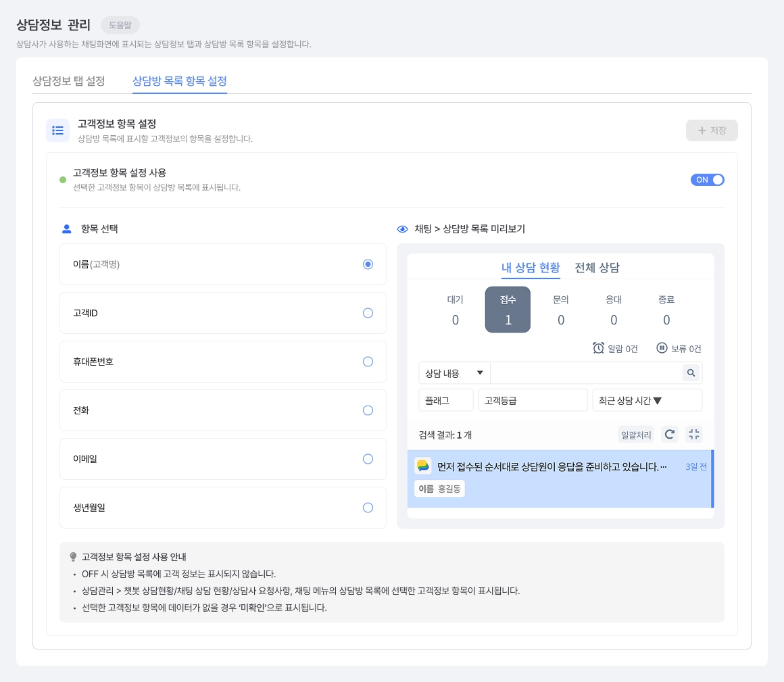Open the 전체 상담 tab in preview

(x=597, y=268)
